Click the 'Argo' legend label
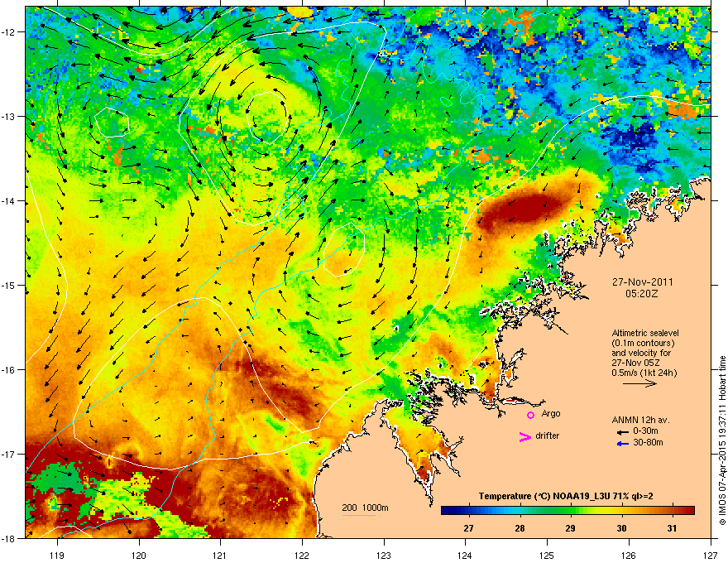This screenshot has height=563, width=728. click(551, 413)
